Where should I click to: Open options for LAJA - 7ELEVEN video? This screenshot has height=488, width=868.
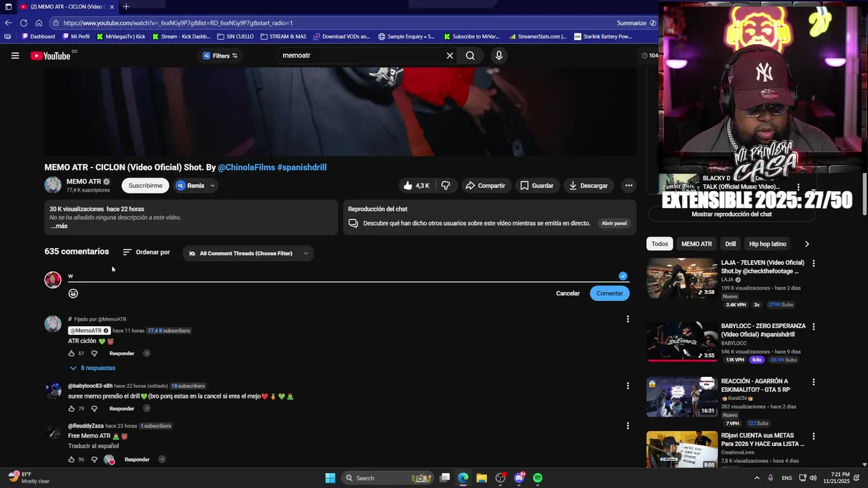click(814, 263)
